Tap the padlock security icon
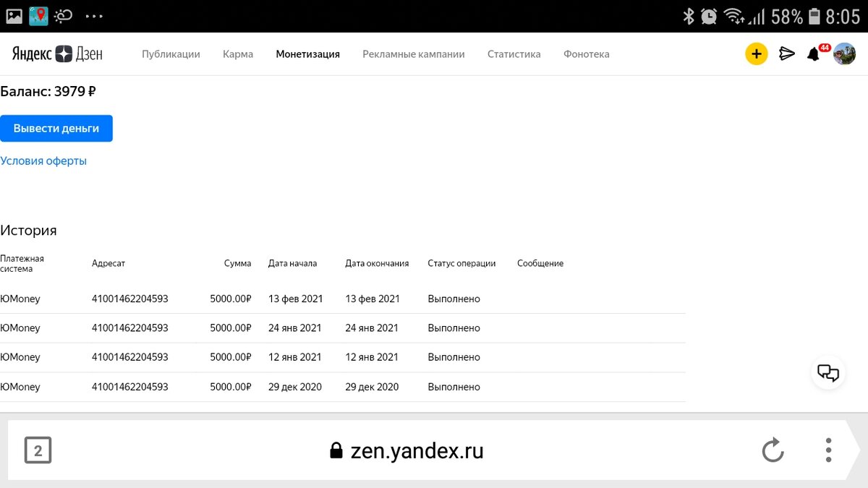The height and width of the screenshot is (488, 868). (x=336, y=450)
